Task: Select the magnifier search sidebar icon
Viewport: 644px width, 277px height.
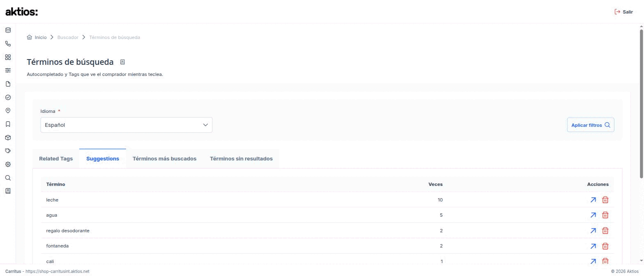Action: (8, 178)
